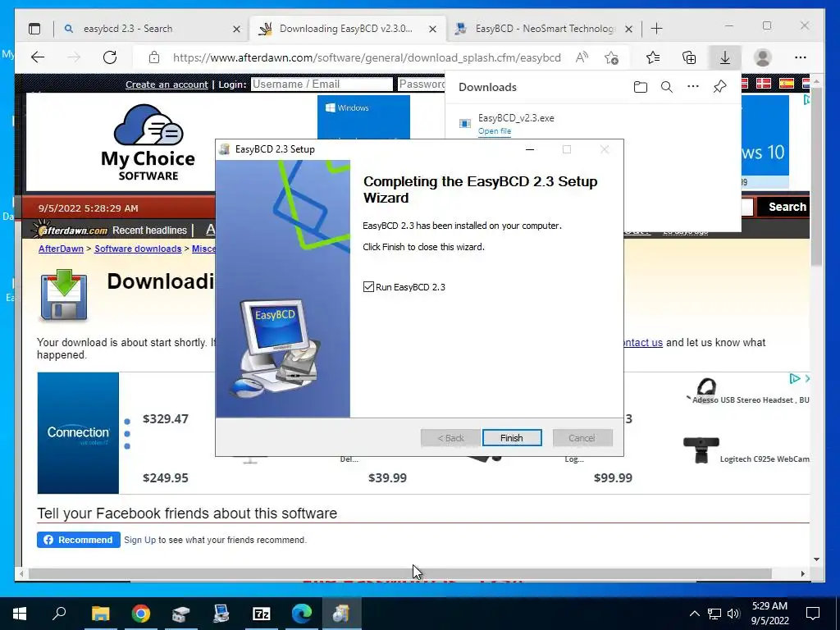Open a new browser tab
Viewport: 840px width, 630px height.
click(657, 29)
